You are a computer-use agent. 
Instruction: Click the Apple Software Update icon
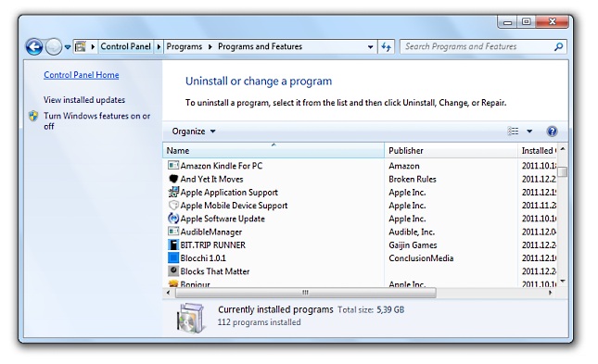[x=173, y=219]
